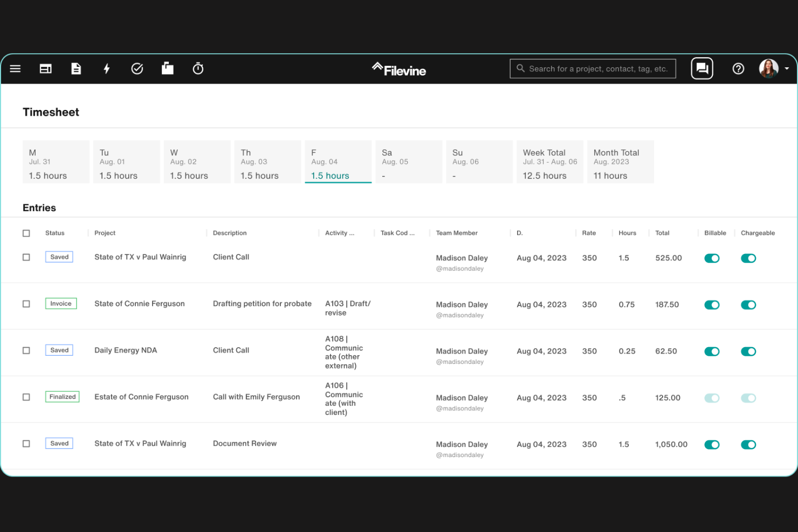Viewport: 798px width, 532px height.
Task: Click the timer icon for time tracking
Action: (198, 68)
